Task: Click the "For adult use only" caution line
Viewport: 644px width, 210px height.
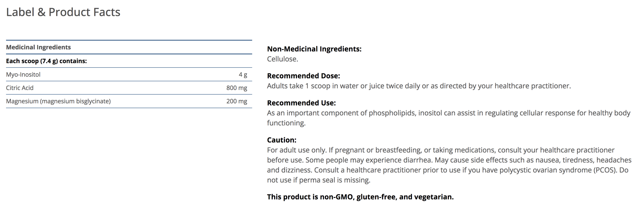Action: (x=297, y=150)
